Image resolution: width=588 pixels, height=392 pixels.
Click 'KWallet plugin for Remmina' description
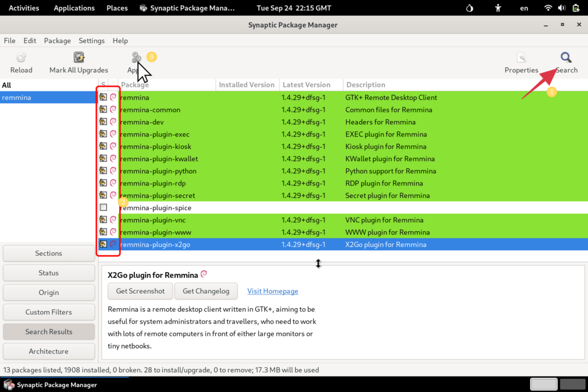pyautogui.click(x=390, y=158)
